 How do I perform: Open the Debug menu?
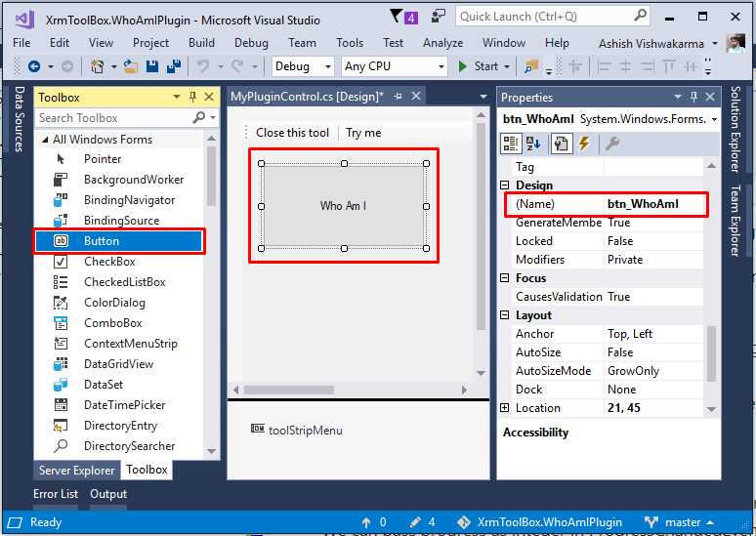click(x=251, y=43)
